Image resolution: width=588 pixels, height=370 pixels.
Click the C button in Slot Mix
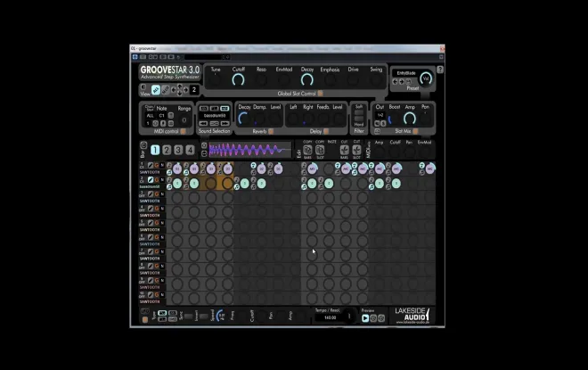(377, 123)
